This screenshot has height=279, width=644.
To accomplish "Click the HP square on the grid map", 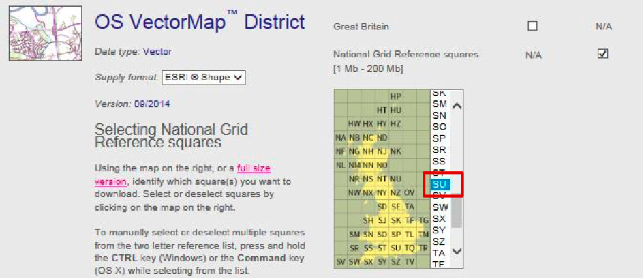I will pos(395,96).
